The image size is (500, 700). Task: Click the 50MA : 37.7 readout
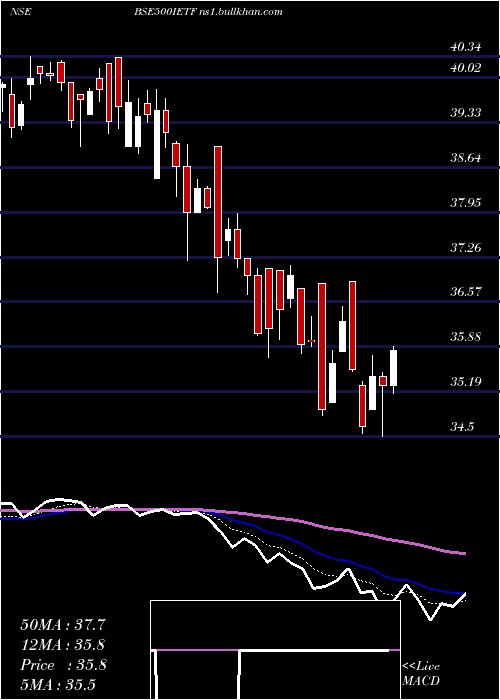coord(63,625)
